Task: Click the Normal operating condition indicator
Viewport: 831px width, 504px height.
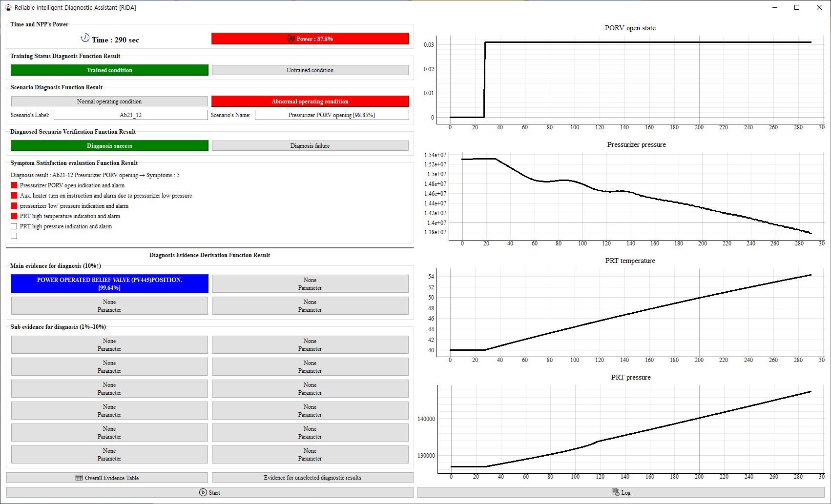Action: point(109,101)
